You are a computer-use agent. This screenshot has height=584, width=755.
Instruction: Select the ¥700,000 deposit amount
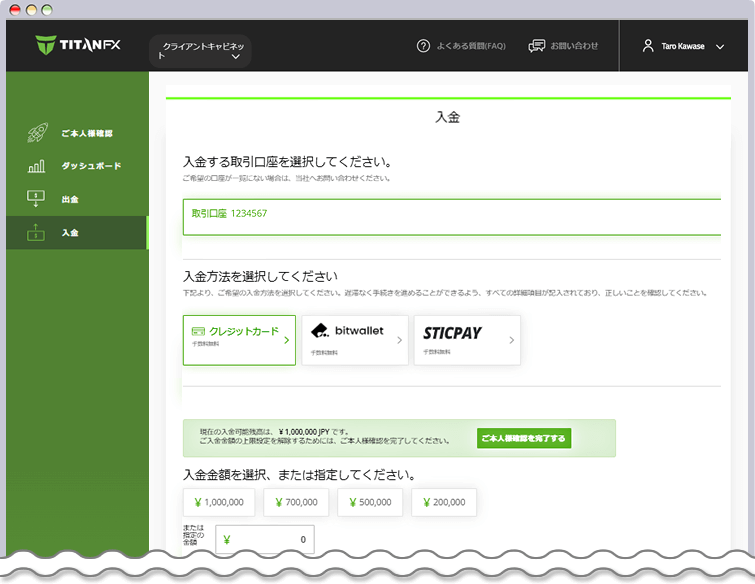(296, 502)
